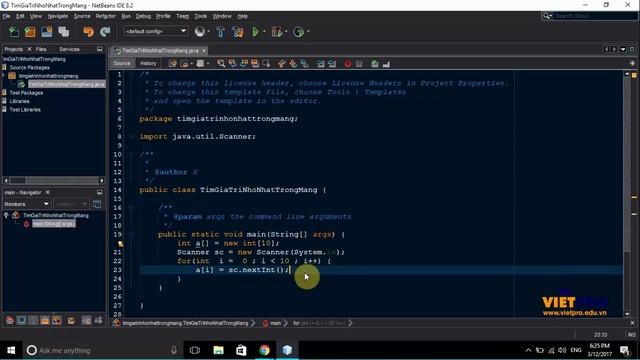Select the Libraries node in Projects

pyautogui.click(x=19, y=101)
